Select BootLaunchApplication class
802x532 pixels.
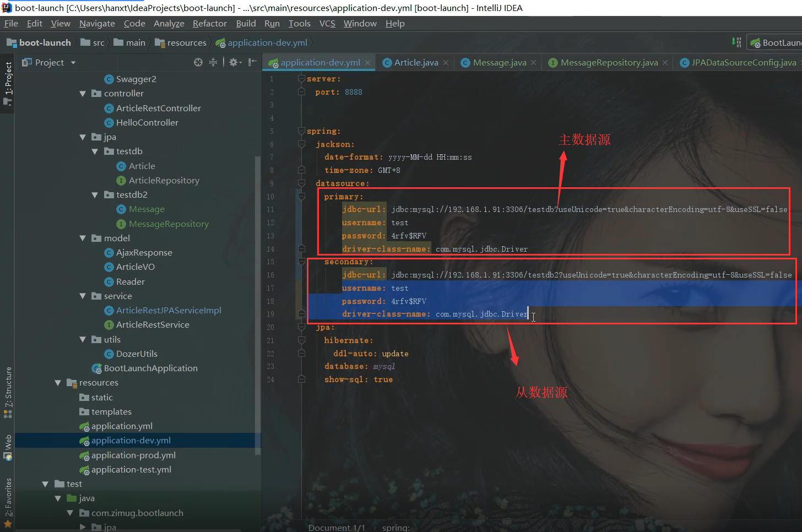click(144, 368)
